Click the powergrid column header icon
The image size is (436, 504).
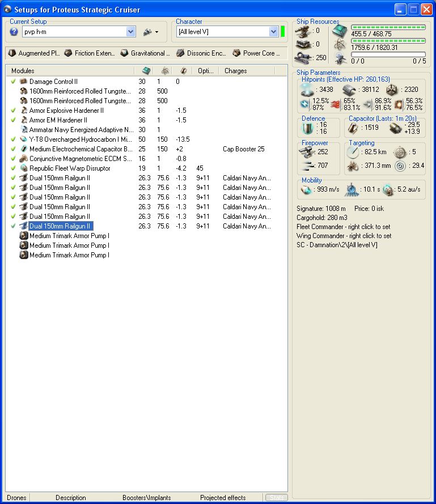coord(165,71)
